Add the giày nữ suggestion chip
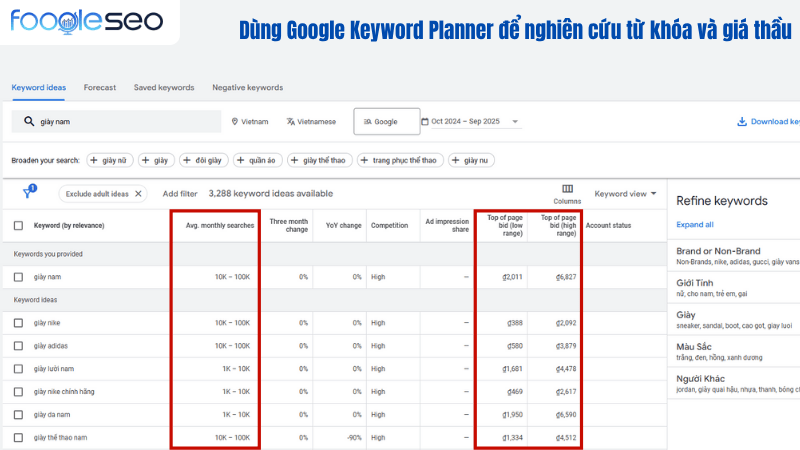Screen dimensions: 800x450 [110, 160]
